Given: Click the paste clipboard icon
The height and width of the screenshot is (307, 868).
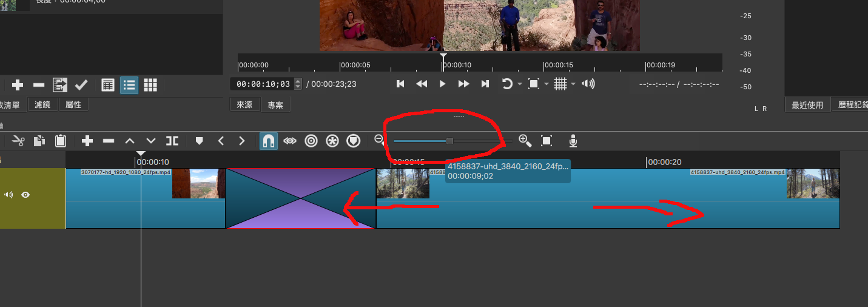Looking at the screenshot, I should (61, 141).
